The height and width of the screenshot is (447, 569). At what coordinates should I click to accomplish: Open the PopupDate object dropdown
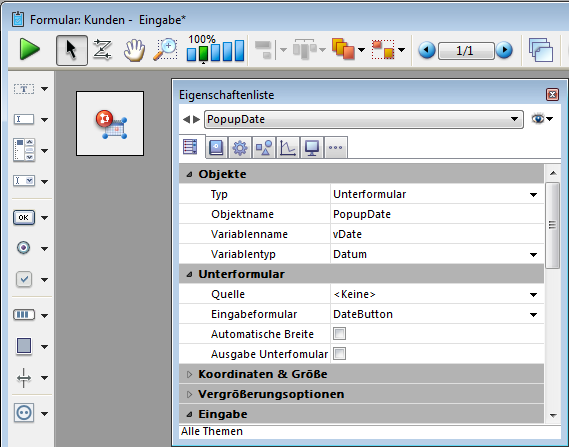(514, 119)
